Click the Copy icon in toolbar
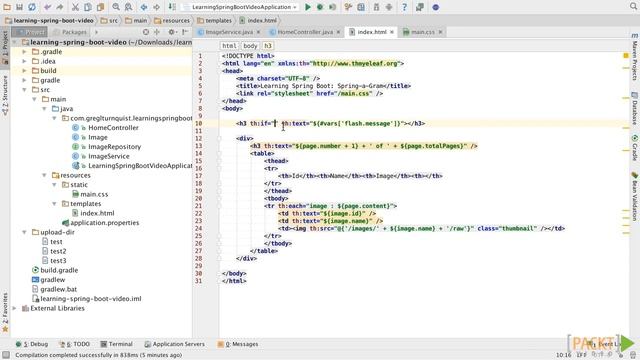The height and width of the screenshot is (360, 640). click(88, 7)
